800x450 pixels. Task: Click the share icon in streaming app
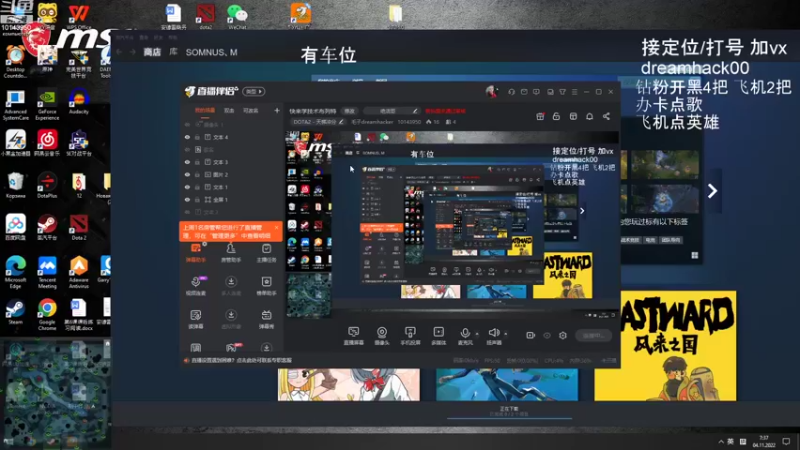pos(606,116)
